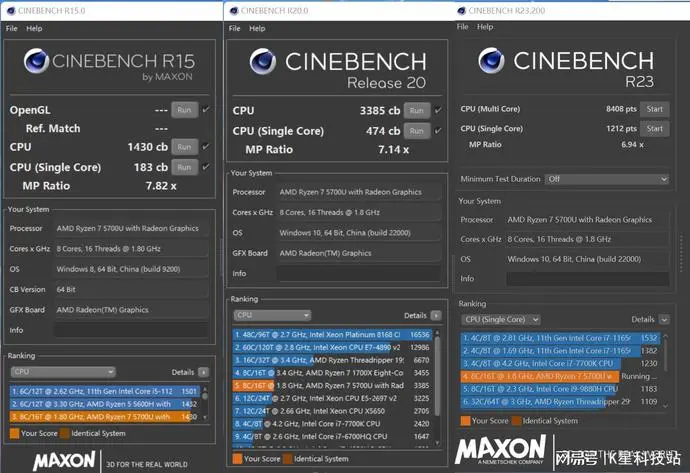Open the Minimum Test Duration dropdown
This screenshot has height=473, width=690.
[607, 179]
